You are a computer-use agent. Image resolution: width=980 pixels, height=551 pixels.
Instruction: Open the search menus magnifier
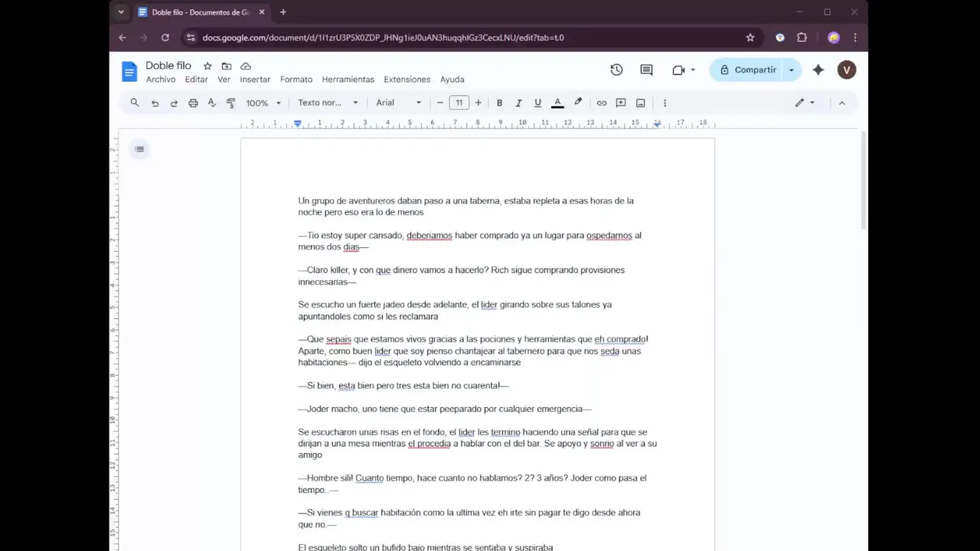[x=135, y=103]
